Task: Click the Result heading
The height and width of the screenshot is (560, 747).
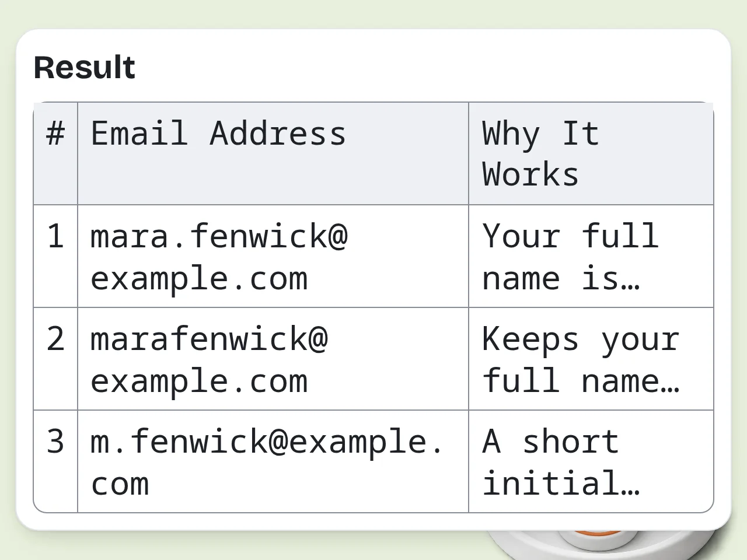Action: click(x=84, y=67)
